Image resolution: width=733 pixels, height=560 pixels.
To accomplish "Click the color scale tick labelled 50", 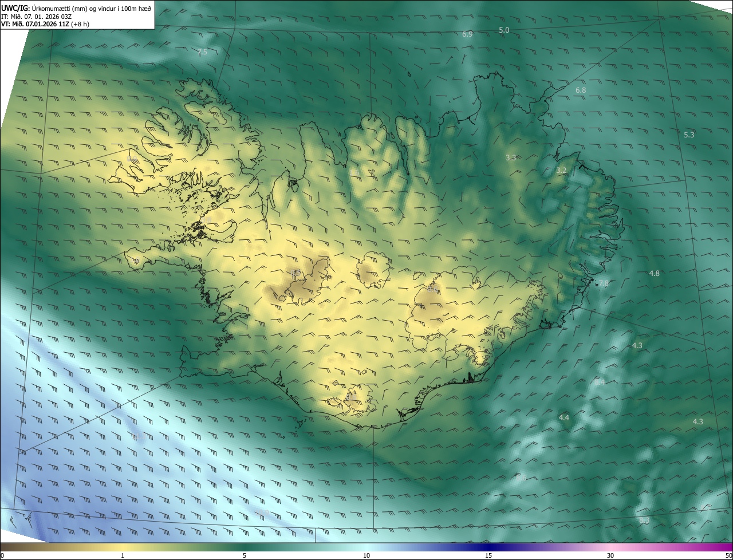I will click(728, 555).
